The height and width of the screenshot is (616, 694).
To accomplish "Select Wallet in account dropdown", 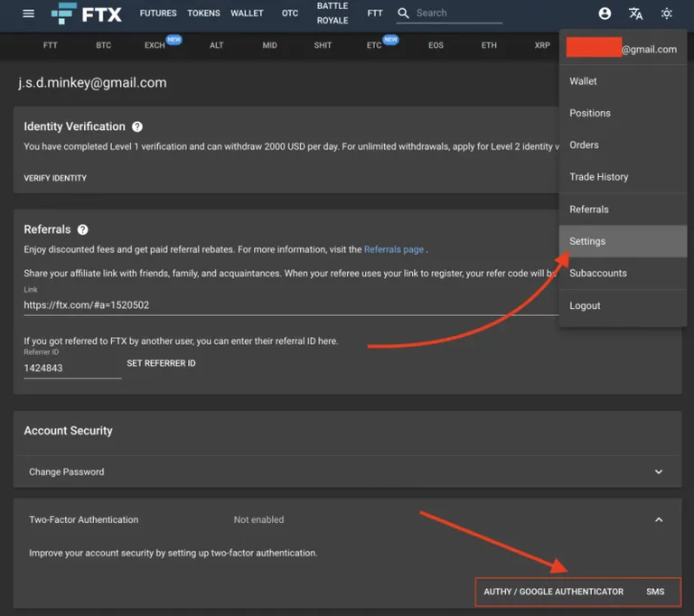I will click(x=623, y=81).
